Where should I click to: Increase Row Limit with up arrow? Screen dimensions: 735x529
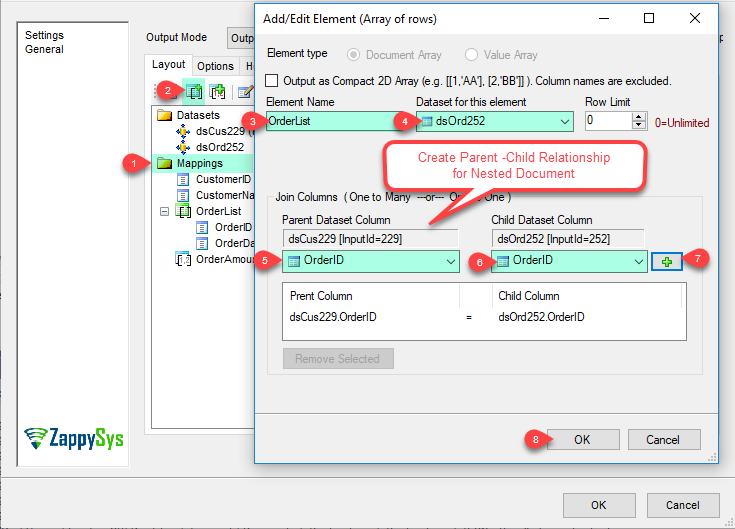tap(638, 117)
